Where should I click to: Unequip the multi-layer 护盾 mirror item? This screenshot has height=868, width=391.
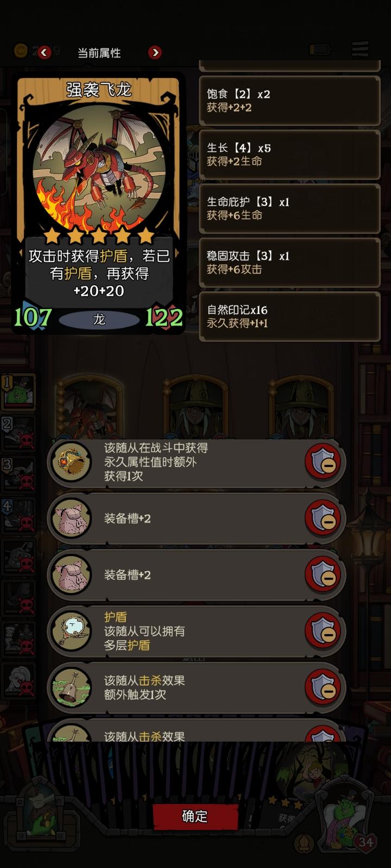click(323, 631)
